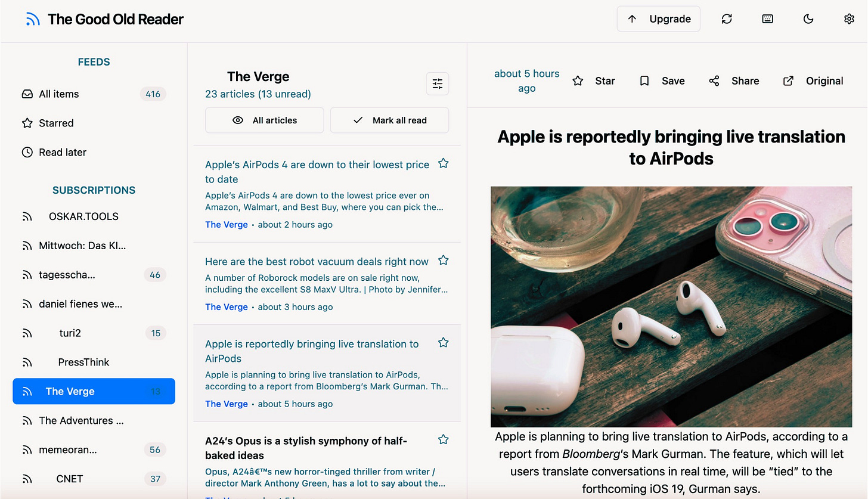
Task: Click the 15 badge next to turi2
Action: [156, 333]
